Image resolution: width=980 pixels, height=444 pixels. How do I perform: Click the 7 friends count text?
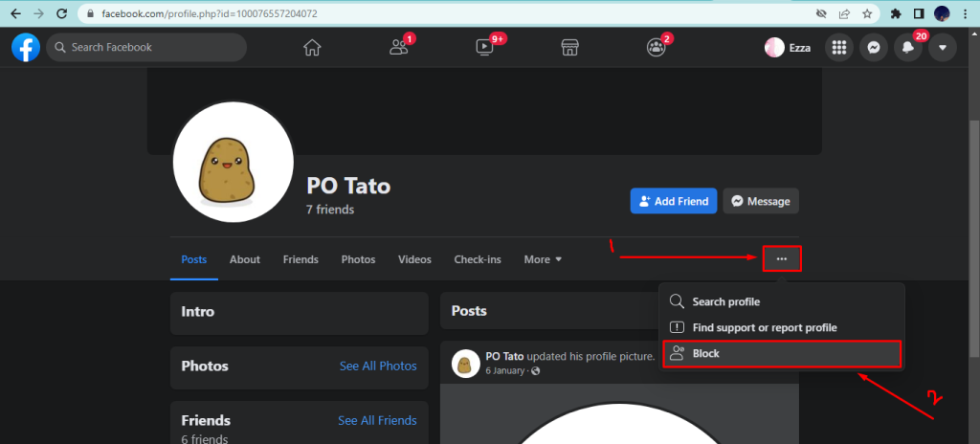pyautogui.click(x=330, y=210)
